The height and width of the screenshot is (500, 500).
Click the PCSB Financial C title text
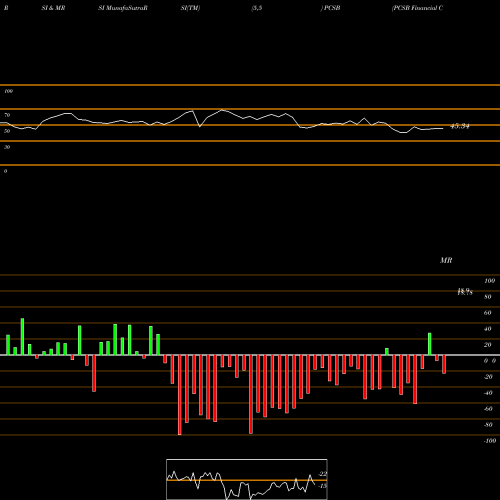417,8
